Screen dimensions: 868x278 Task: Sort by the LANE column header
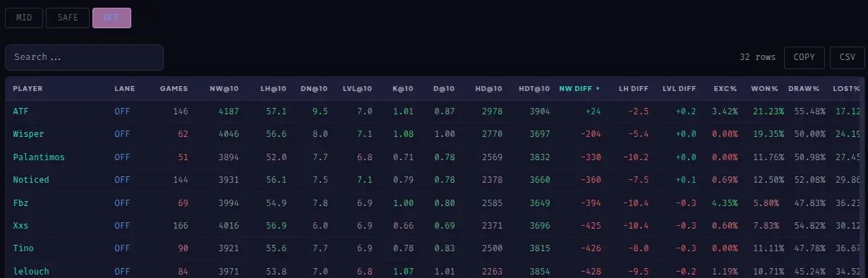tap(124, 89)
